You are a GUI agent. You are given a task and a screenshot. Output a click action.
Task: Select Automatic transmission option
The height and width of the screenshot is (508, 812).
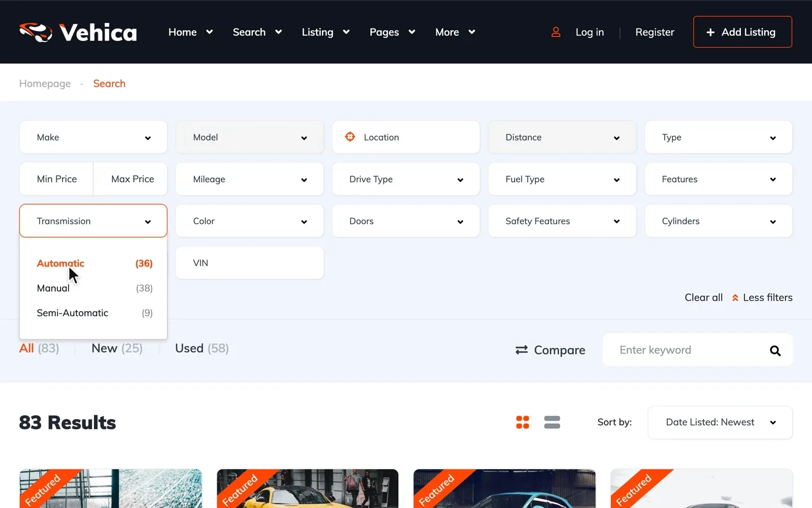(x=94, y=263)
